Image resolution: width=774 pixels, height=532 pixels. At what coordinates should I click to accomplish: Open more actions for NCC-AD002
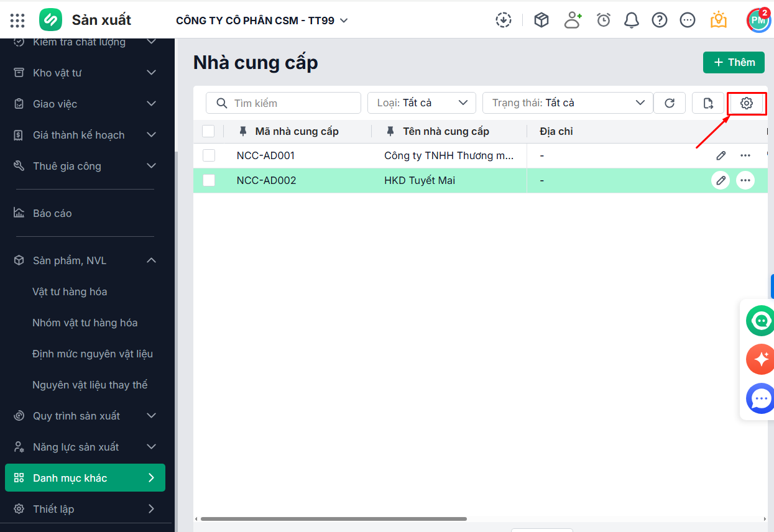click(745, 180)
